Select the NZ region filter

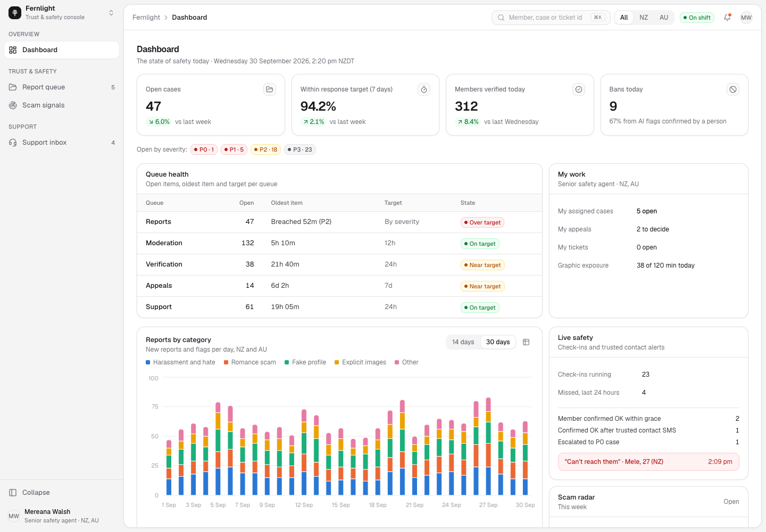tap(644, 18)
